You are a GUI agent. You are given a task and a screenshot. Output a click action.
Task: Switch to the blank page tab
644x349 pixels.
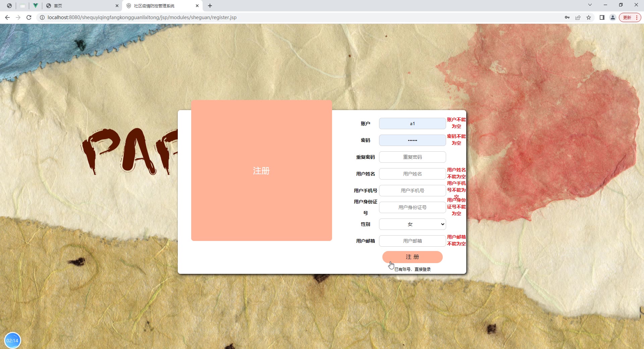[x=22, y=6]
